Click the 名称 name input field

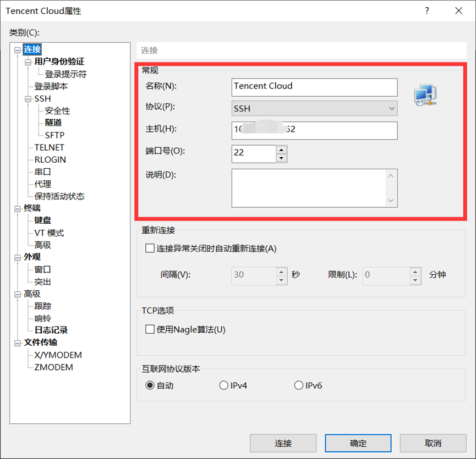tap(315, 87)
